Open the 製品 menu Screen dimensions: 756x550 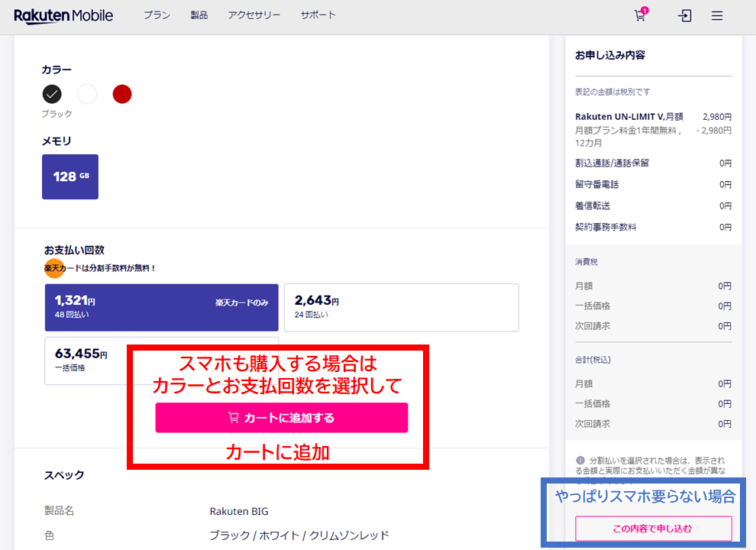pyautogui.click(x=199, y=15)
